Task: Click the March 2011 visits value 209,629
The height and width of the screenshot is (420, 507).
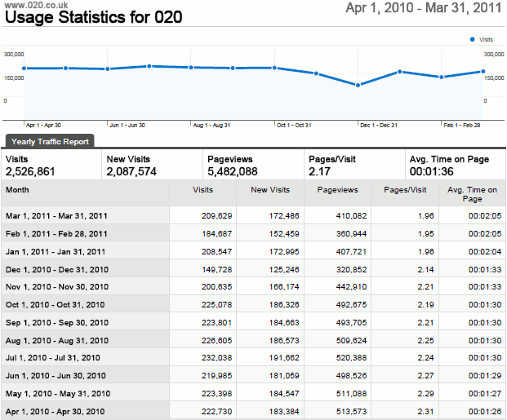Action: 216,216
